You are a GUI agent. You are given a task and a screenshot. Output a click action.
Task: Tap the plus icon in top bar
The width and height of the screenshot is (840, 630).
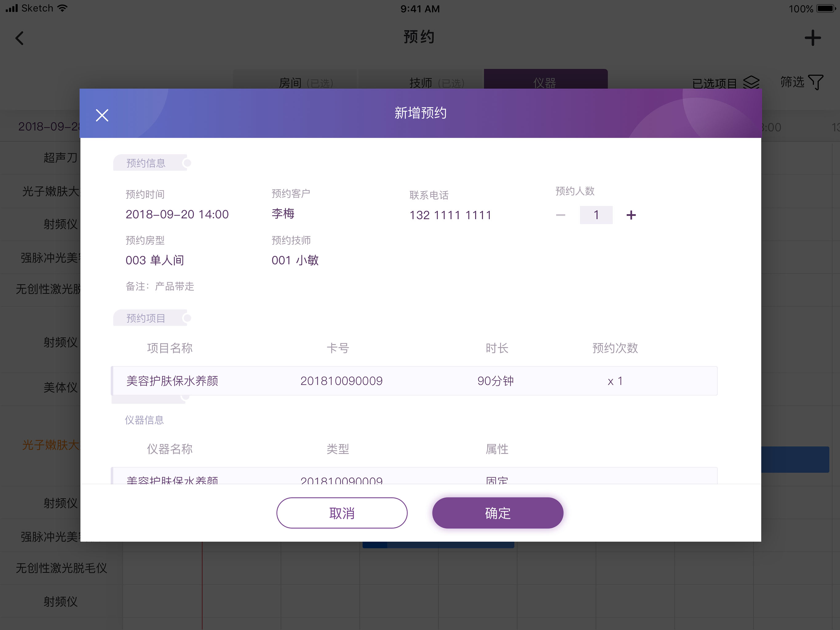[812, 38]
